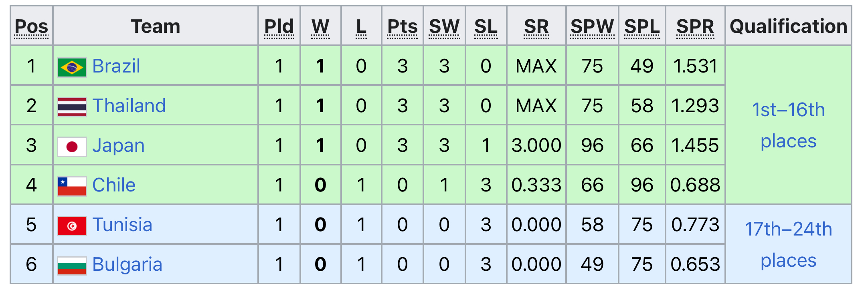
Task: Open the Bulgaria team link
Action: [x=127, y=265]
